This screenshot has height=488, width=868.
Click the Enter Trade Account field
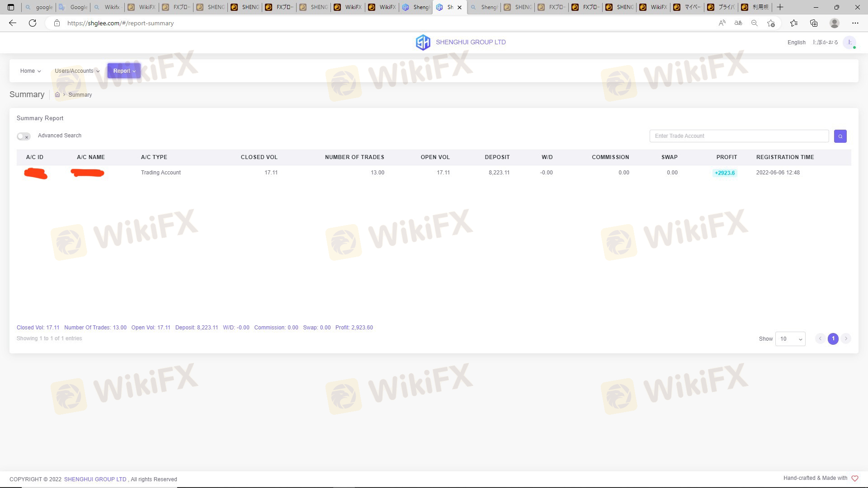tap(739, 136)
